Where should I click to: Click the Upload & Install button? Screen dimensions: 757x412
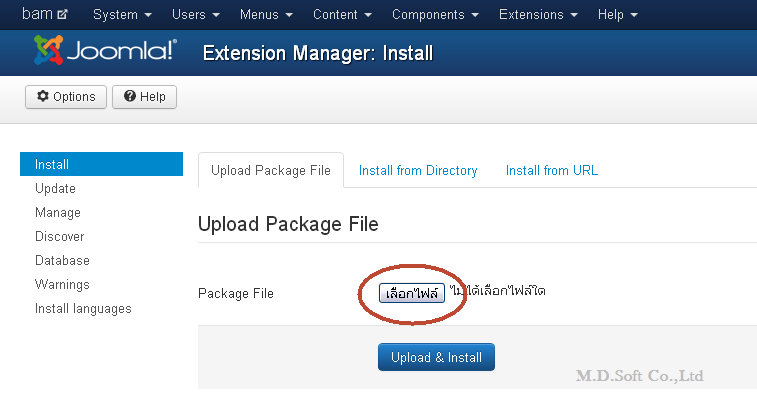pyautogui.click(x=436, y=357)
